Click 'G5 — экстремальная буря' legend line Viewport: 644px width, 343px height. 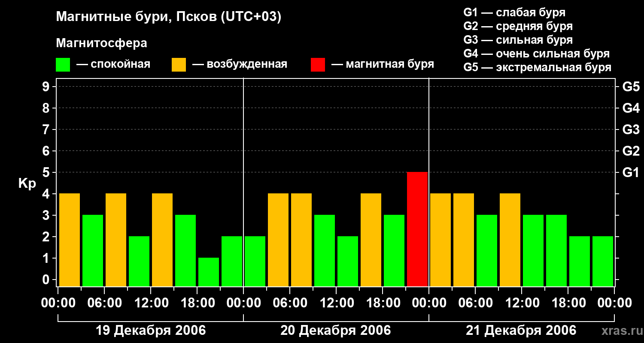[538, 67]
